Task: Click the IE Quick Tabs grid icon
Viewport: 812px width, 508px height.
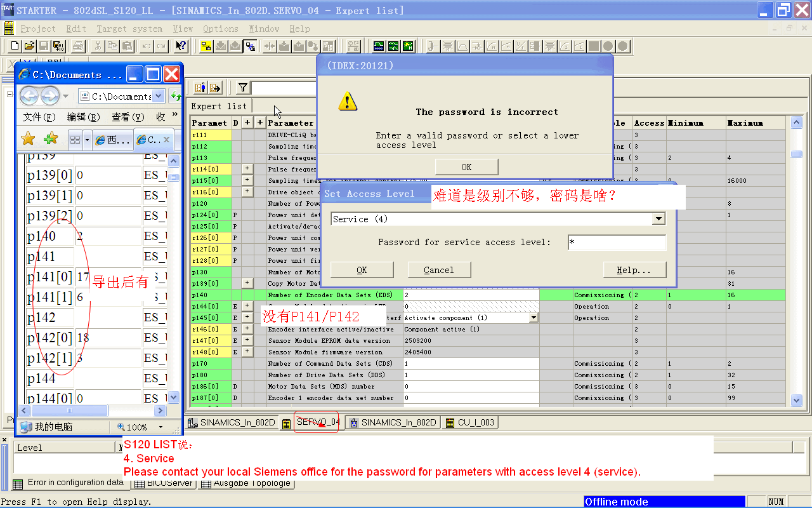Action: [x=75, y=140]
